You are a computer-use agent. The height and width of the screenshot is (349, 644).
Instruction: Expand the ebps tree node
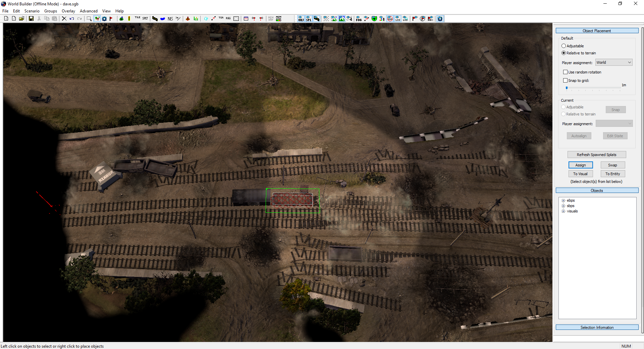coord(563,201)
